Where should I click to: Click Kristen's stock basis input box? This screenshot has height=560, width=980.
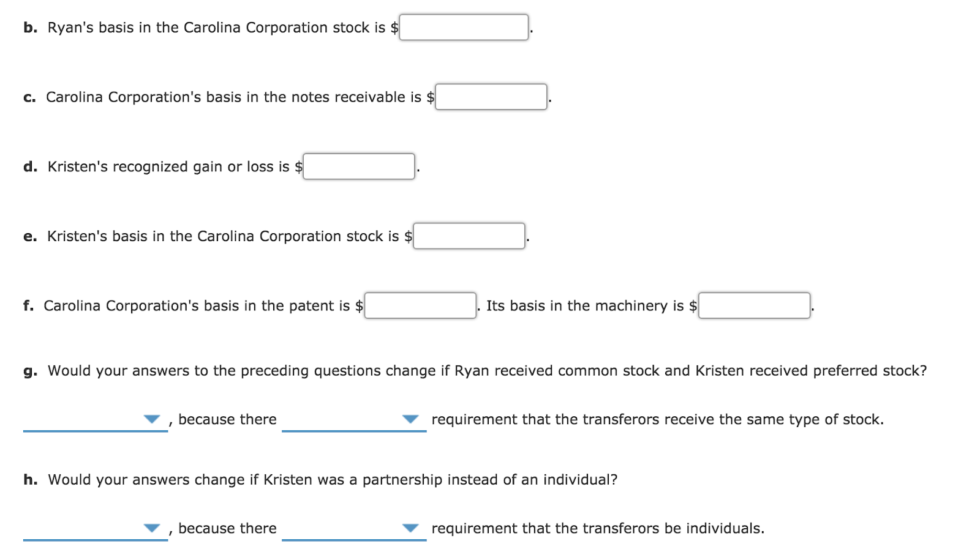[x=469, y=236]
